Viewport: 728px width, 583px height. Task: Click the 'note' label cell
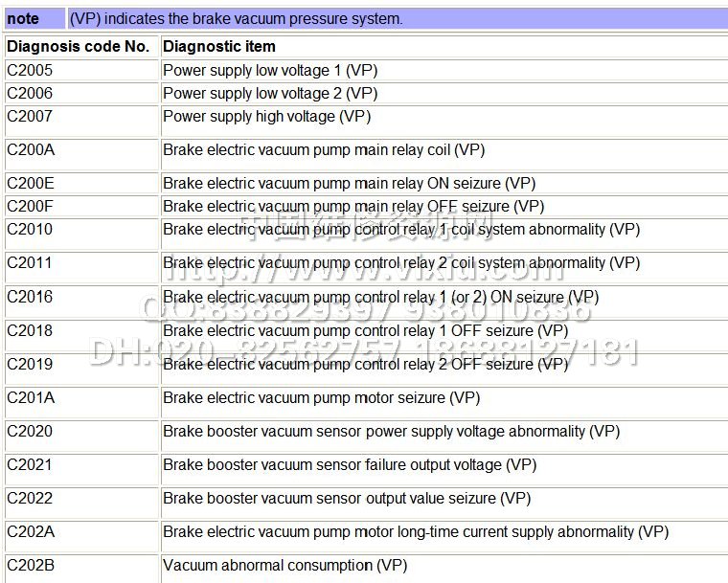pos(23,18)
